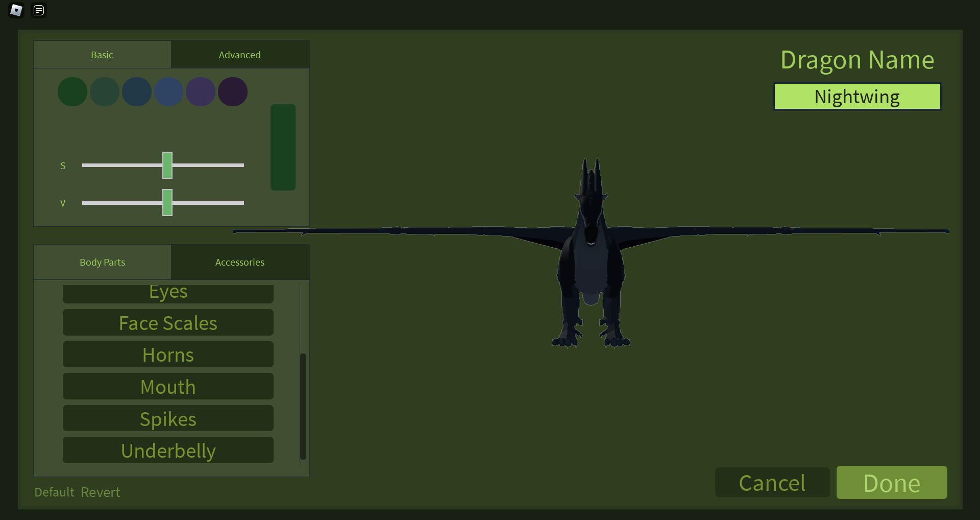Cancel the dragon customization
Image resolution: width=980 pixels, height=520 pixels.
pos(772,482)
